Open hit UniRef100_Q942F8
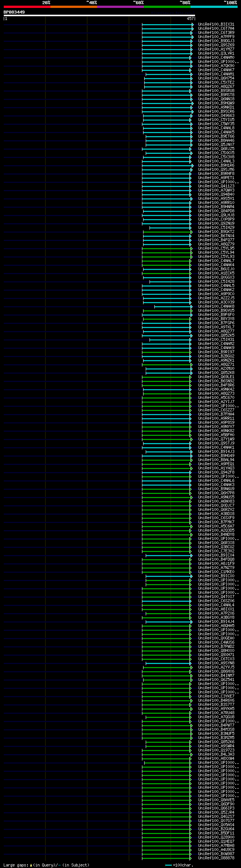241x868 pixels. click(216, 472)
